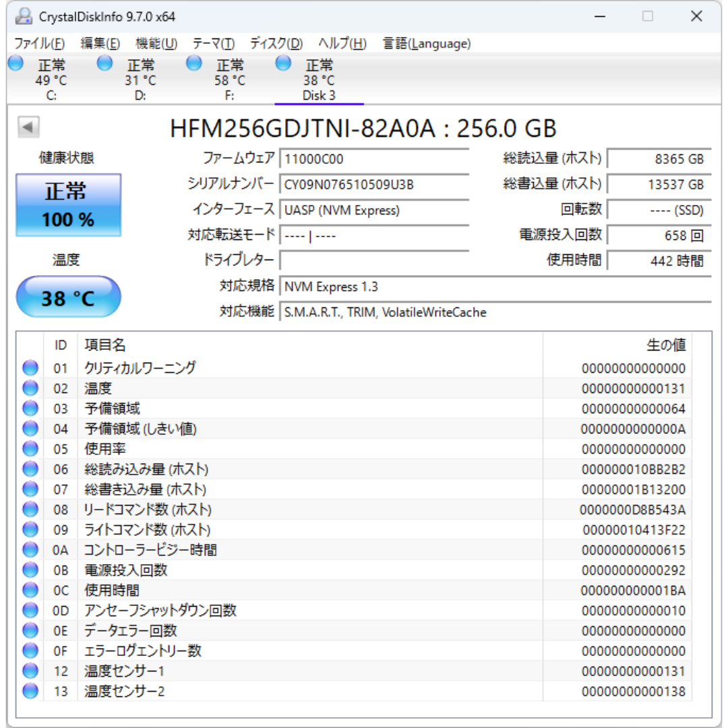This screenshot has width=728, height=728.
Task: Open the 編集(E) menu
Action: tap(100, 44)
